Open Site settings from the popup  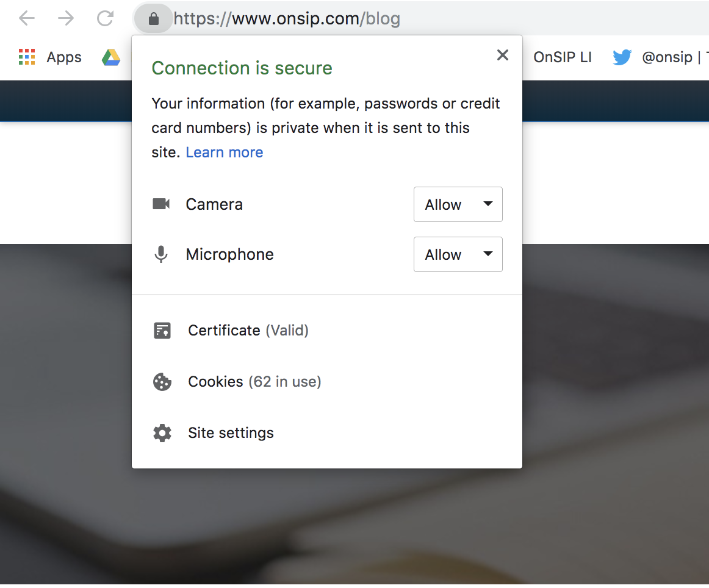click(x=229, y=432)
